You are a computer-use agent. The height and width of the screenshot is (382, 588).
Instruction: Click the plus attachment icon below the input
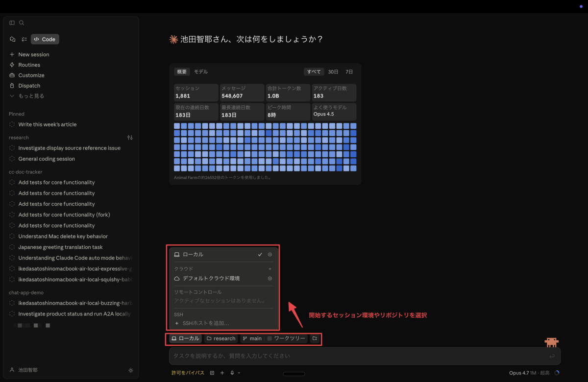(x=222, y=373)
